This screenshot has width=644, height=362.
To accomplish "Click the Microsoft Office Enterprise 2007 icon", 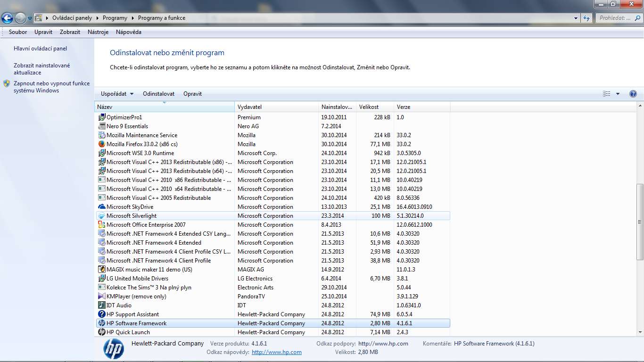I will click(102, 225).
